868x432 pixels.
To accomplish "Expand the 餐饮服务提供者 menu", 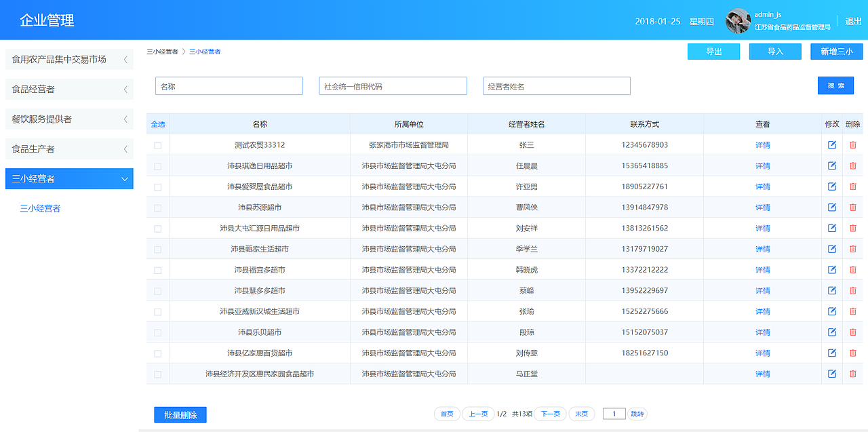I will point(69,119).
